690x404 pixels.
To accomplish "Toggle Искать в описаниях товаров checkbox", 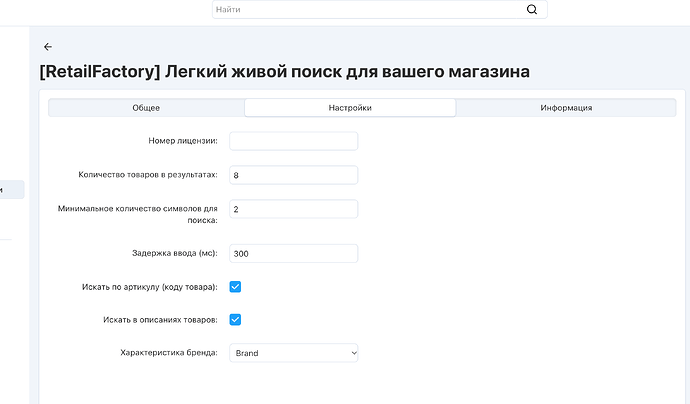I will point(235,320).
